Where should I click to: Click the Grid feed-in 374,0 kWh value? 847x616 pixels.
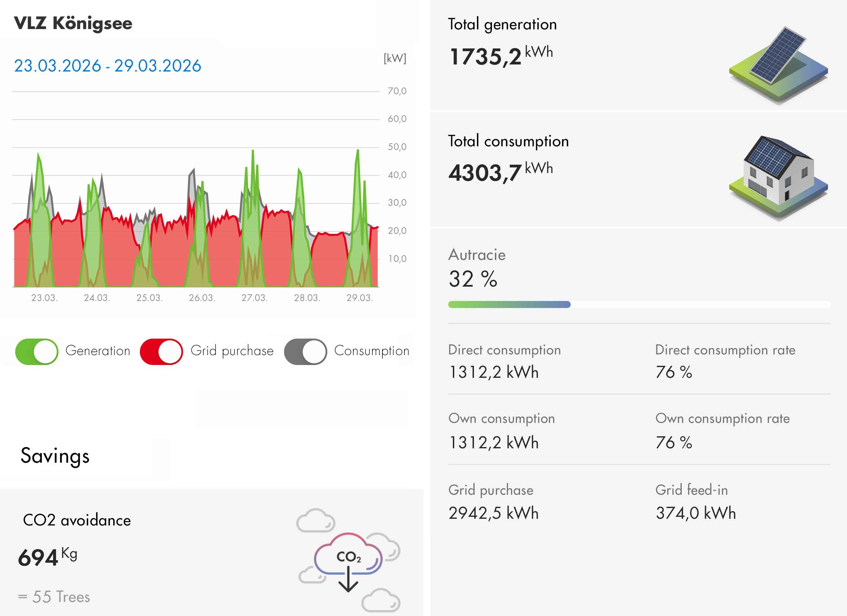(695, 513)
